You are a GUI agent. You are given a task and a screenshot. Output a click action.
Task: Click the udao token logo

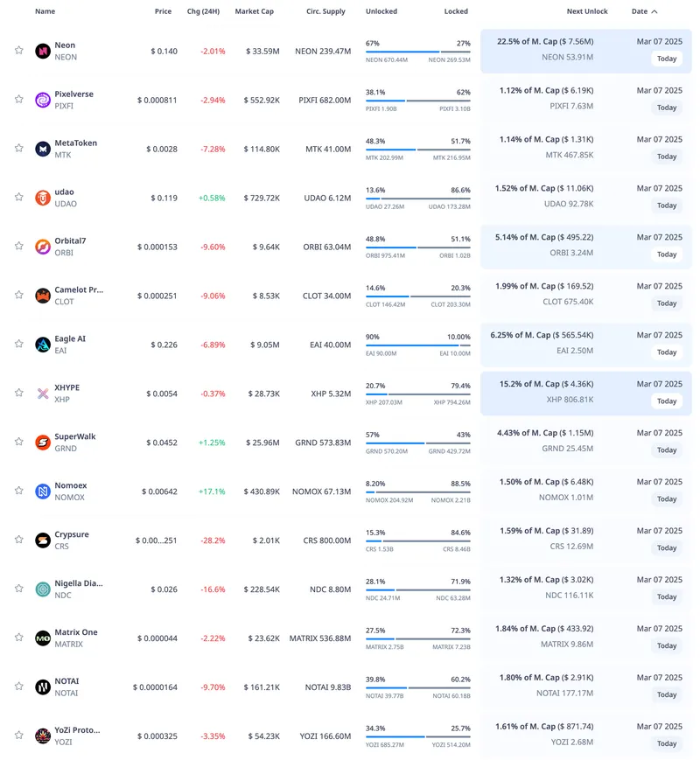click(x=43, y=198)
